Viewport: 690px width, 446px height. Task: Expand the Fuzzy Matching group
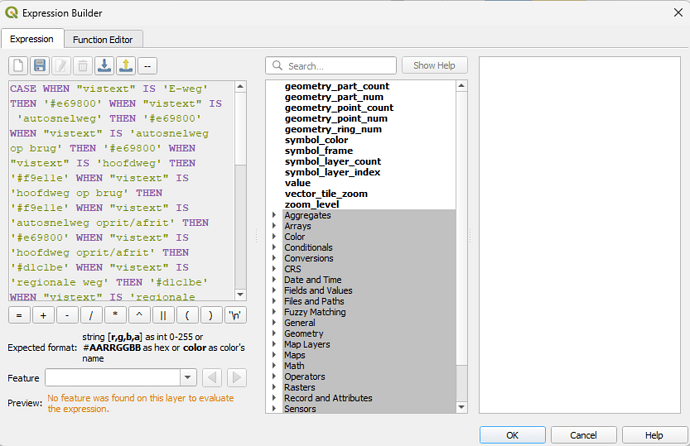coord(274,312)
